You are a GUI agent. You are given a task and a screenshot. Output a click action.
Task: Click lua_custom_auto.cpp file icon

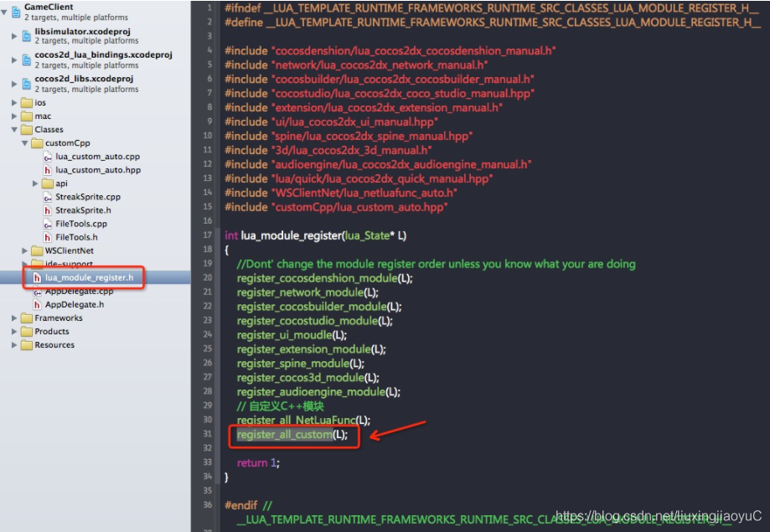coord(47,157)
